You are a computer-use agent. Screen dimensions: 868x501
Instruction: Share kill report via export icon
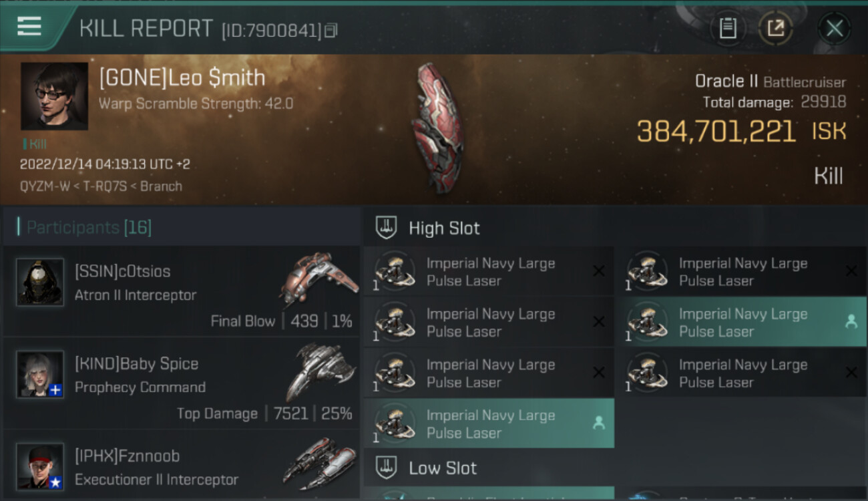(775, 28)
